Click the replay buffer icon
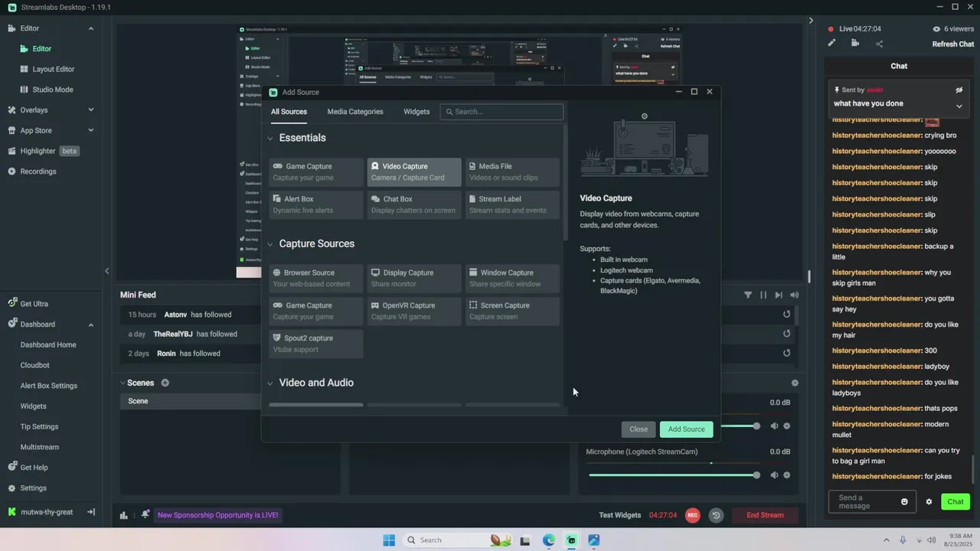The width and height of the screenshot is (980, 551). tap(716, 515)
